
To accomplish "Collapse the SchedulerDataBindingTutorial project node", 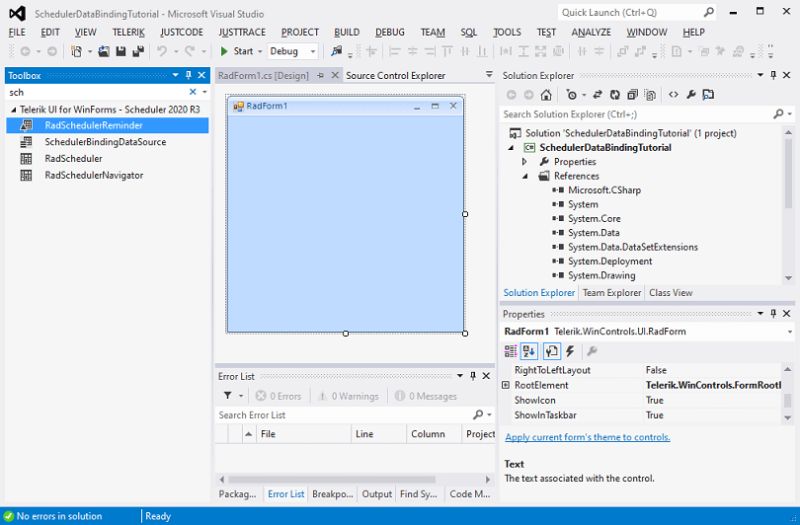I will pos(511,147).
